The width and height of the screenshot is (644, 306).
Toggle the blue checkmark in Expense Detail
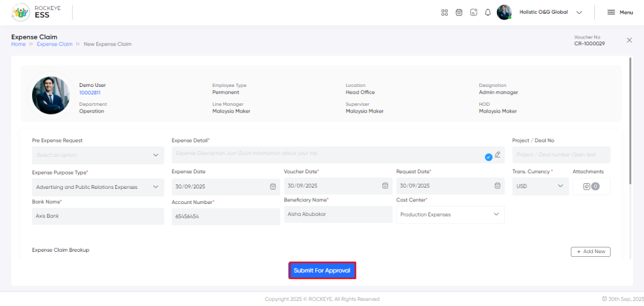(489, 157)
